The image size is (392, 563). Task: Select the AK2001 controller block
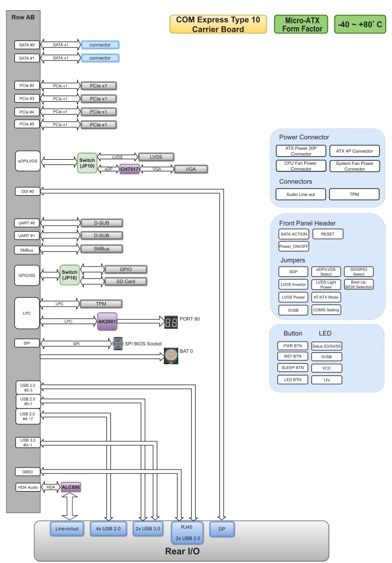(107, 322)
